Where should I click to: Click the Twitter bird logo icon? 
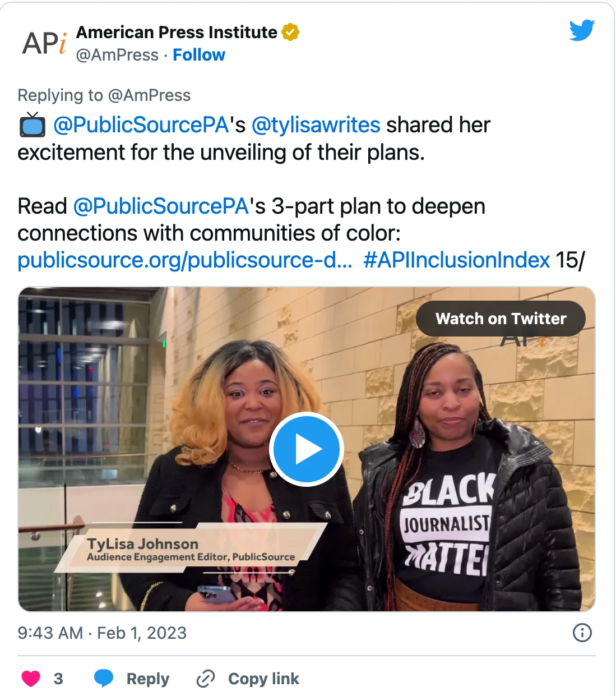(x=582, y=30)
